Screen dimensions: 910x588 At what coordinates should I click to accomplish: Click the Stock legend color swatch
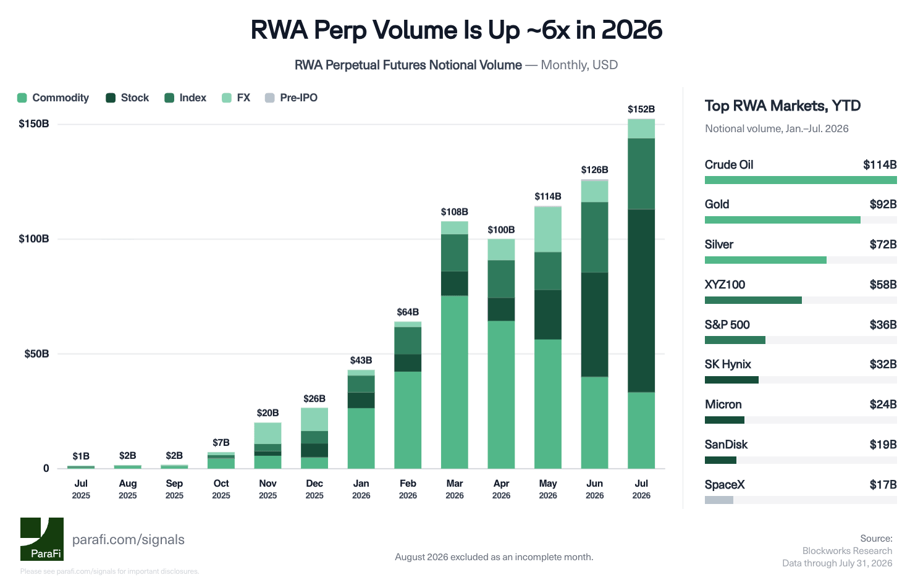pyautogui.click(x=111, y=98)
